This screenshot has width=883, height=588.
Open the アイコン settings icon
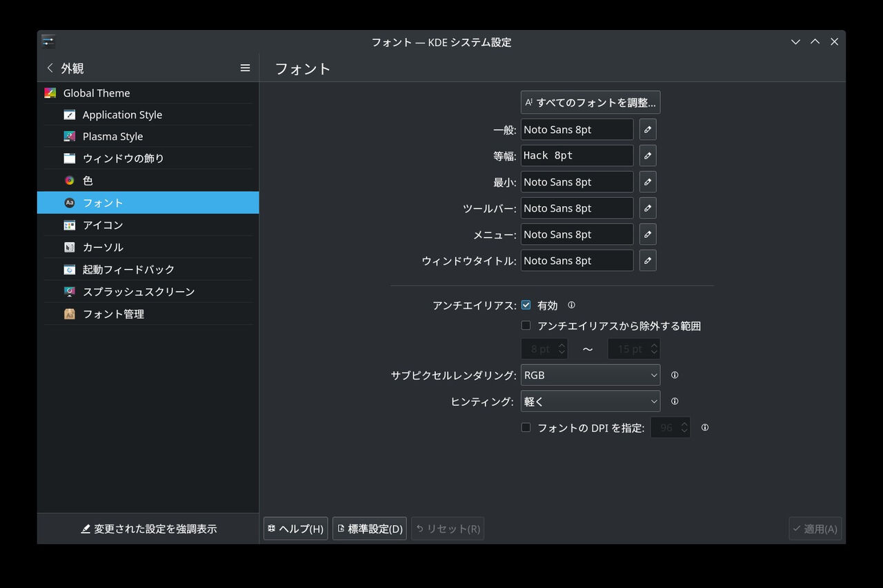tap(69, 225)
